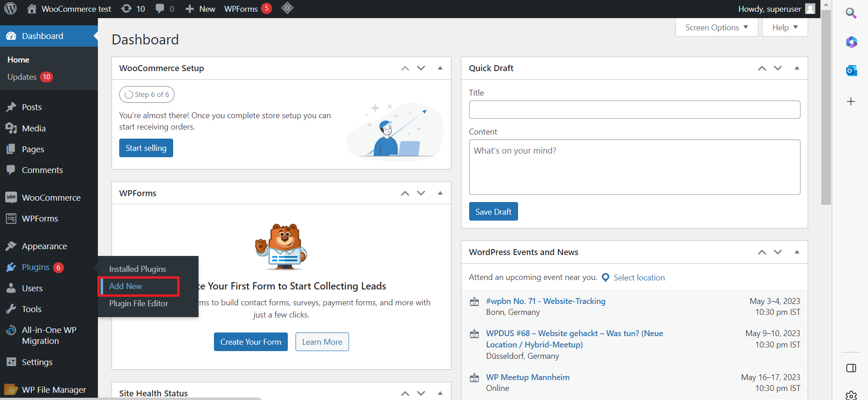Open Comments icon in sidebar
The image size is (868, 400).
click(11, 170)
